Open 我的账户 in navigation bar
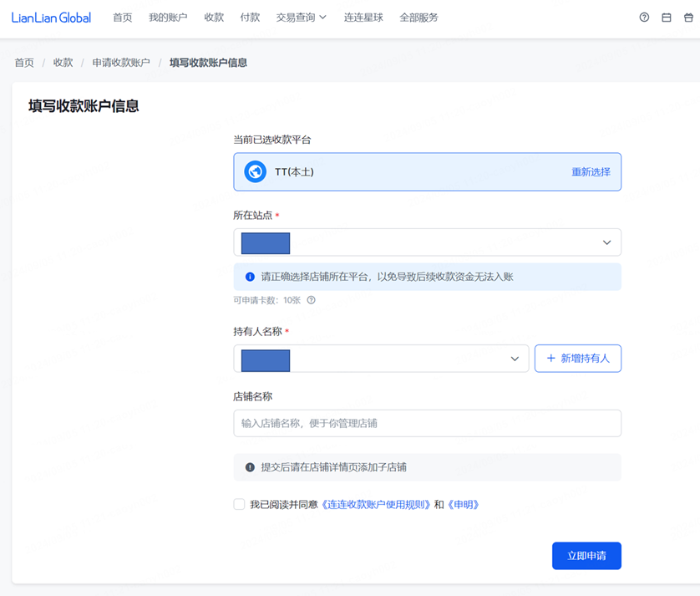This screenshot has height=596, width=700. (x=168, y=18)
